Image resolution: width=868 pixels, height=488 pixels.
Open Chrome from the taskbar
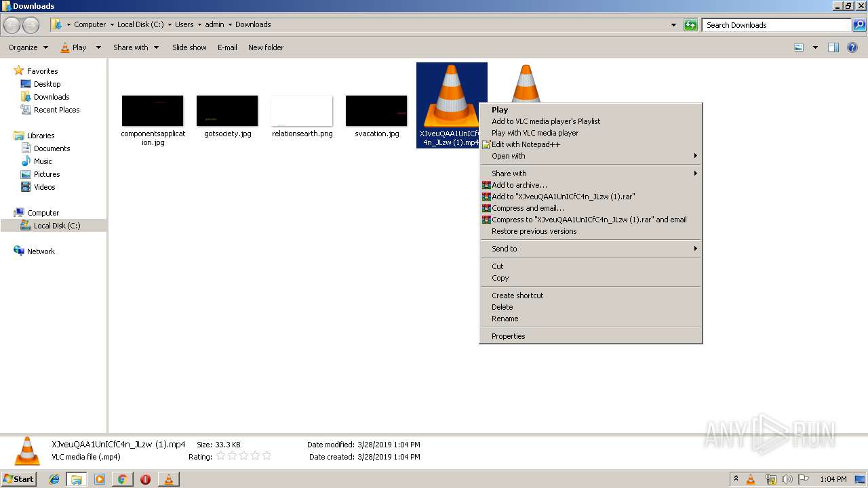pos(122,479)
